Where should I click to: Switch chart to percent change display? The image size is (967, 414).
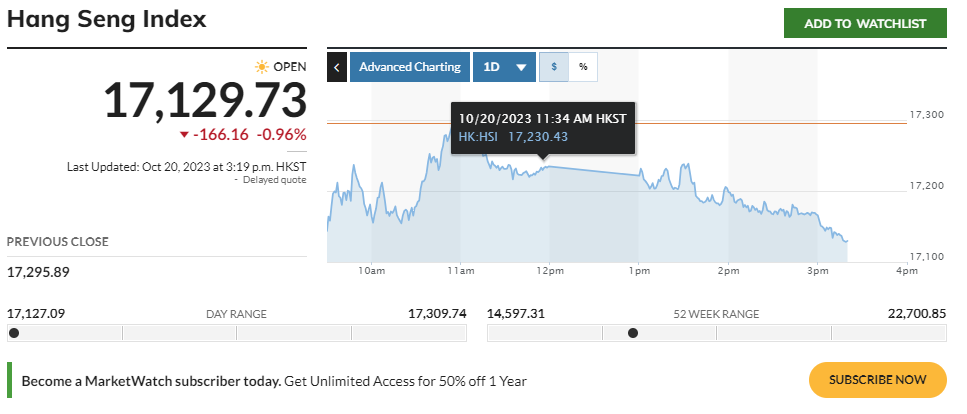tap(583, 67)
